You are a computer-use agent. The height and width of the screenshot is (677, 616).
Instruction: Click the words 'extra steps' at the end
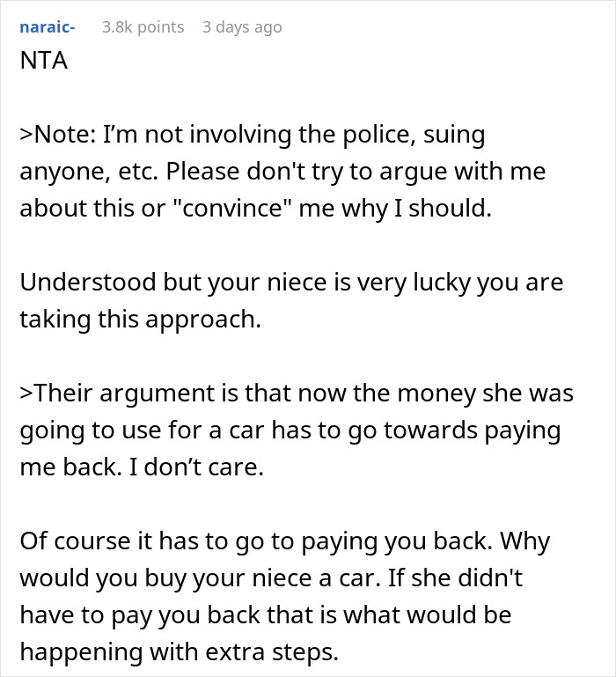point(267,651)
